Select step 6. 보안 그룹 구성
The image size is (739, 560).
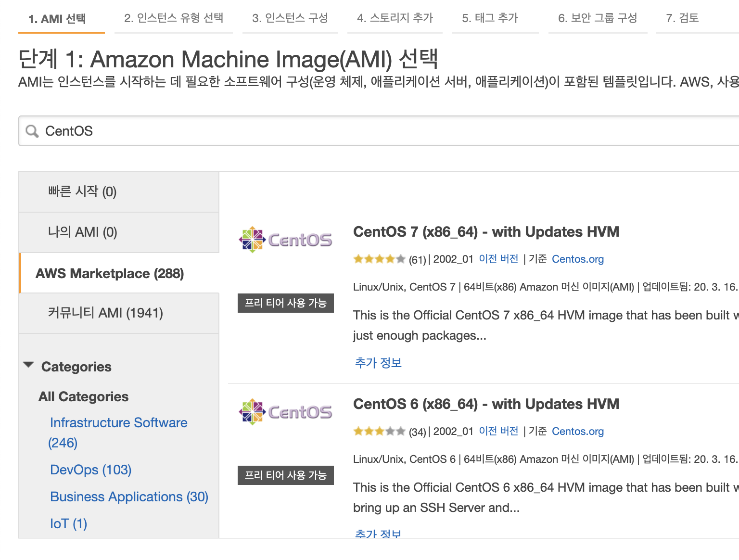598,18
